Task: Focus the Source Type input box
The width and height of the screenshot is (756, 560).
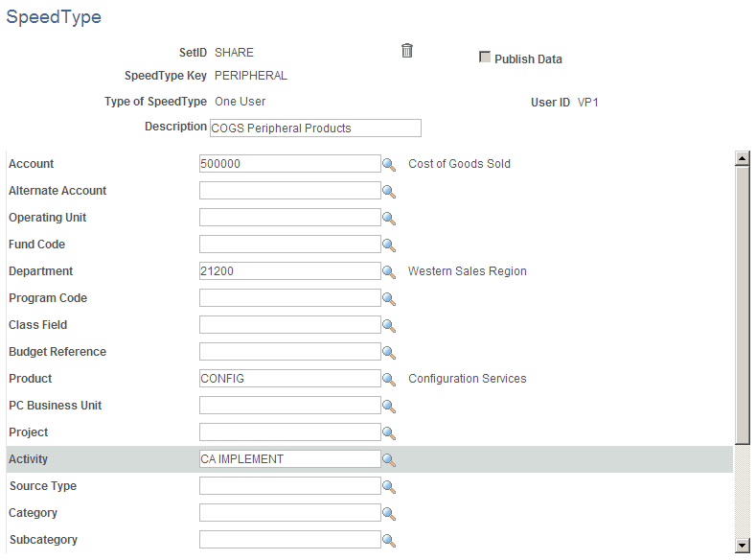Action: point(289,486)
